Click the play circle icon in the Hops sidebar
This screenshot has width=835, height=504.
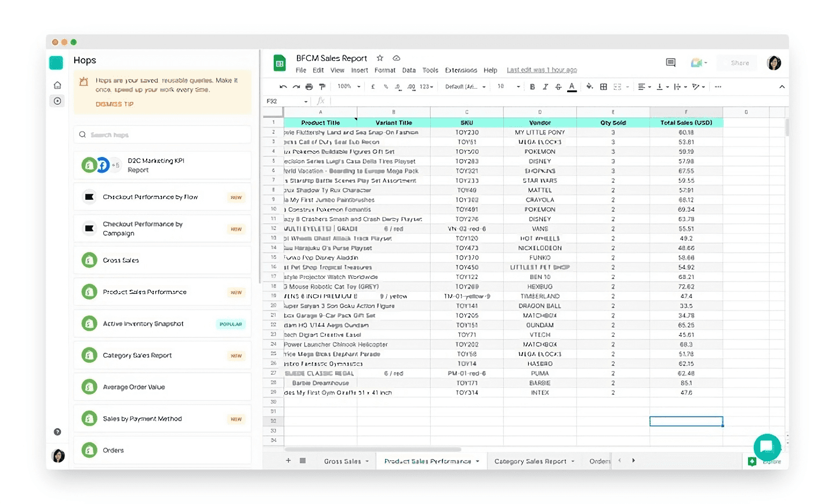(x=57, y=101)
